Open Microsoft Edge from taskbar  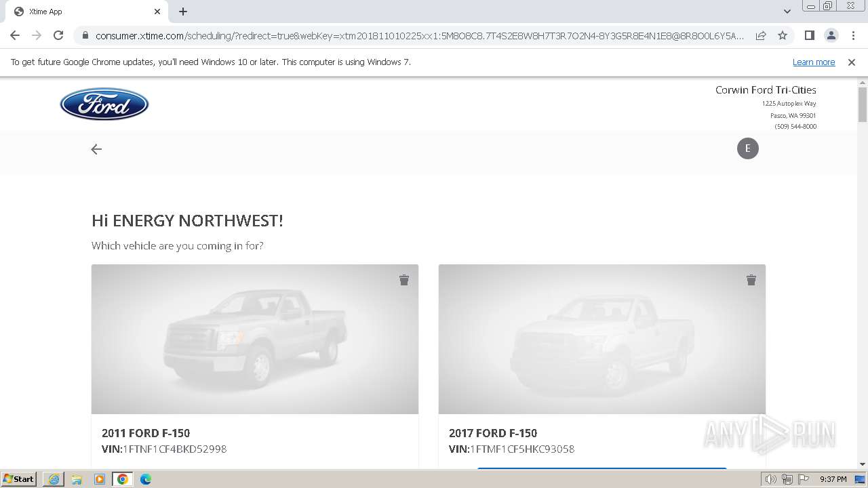coord(146,479)
